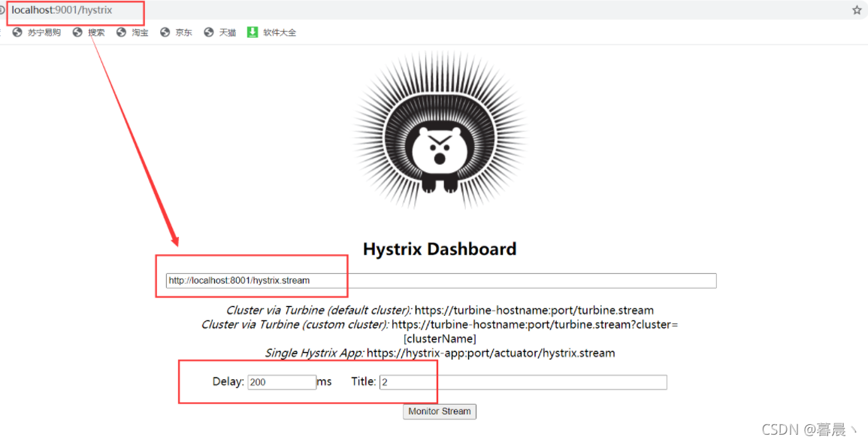Viewport: 868px width, 443px height.
Task: Click the globe icon beside 淘宝
Action: pos(121,32)
